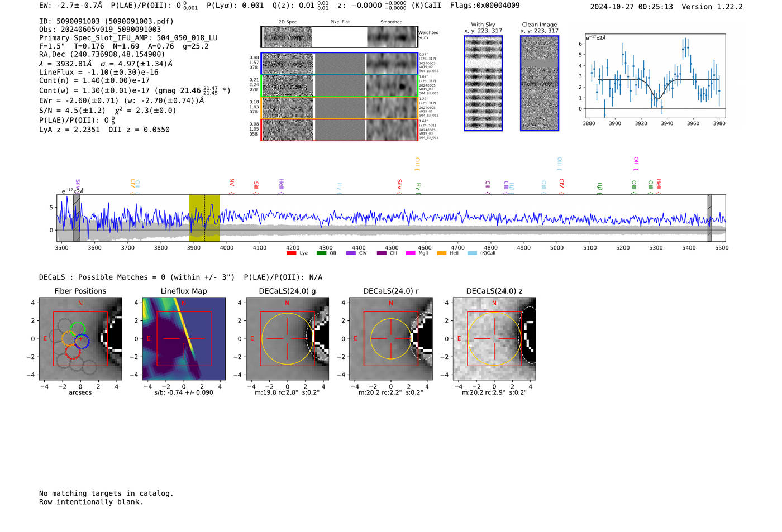Select the orange-outlined fiber spectrum row
The height and width of the screenshot is (532, 782).
click(x=339, y=108)
